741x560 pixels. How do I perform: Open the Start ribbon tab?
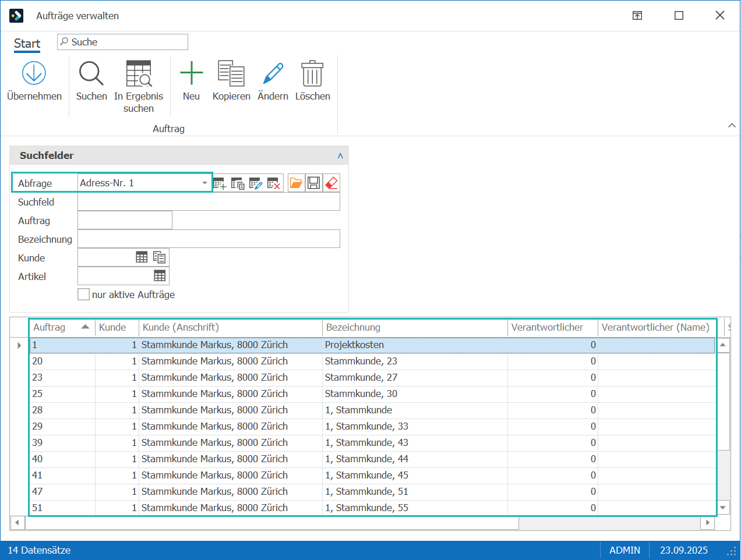(x=27, y=44)
